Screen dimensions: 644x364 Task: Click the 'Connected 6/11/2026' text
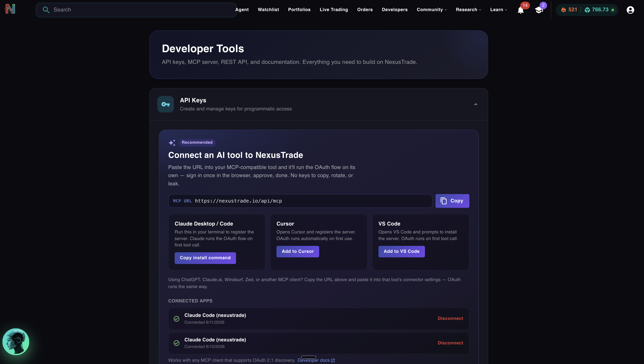(x=204, y=322)
